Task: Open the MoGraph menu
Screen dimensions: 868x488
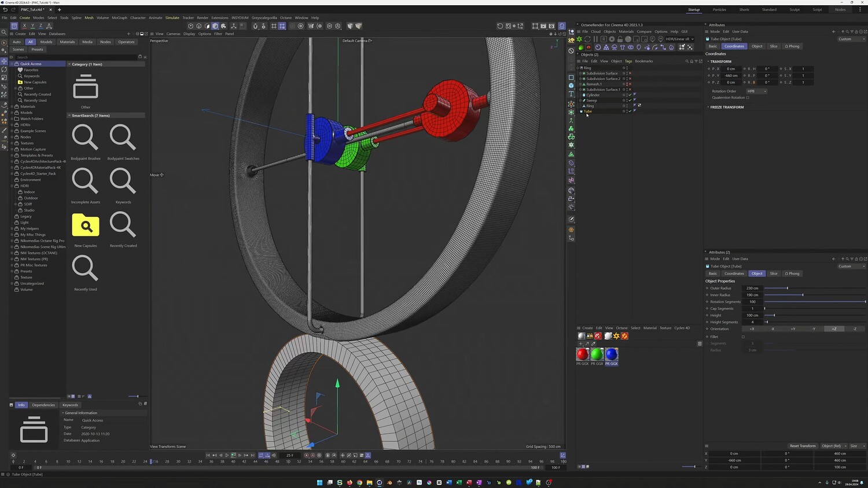Action: 120,18
